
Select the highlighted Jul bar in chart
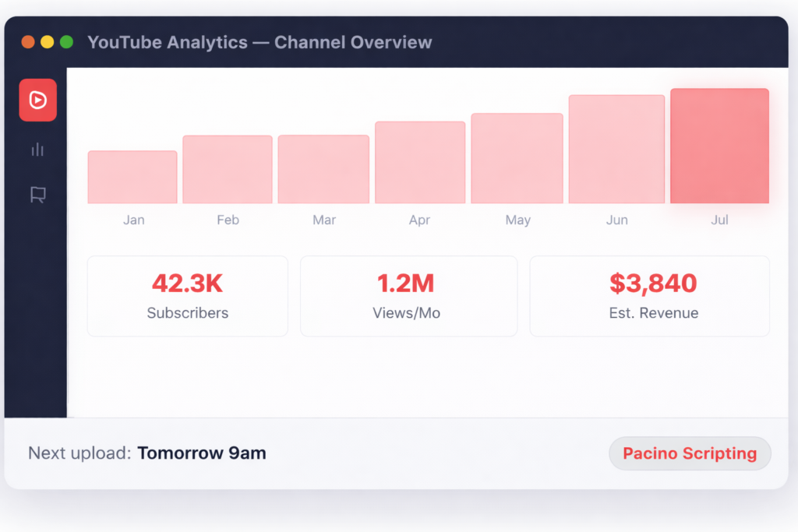tap(719, 146)
